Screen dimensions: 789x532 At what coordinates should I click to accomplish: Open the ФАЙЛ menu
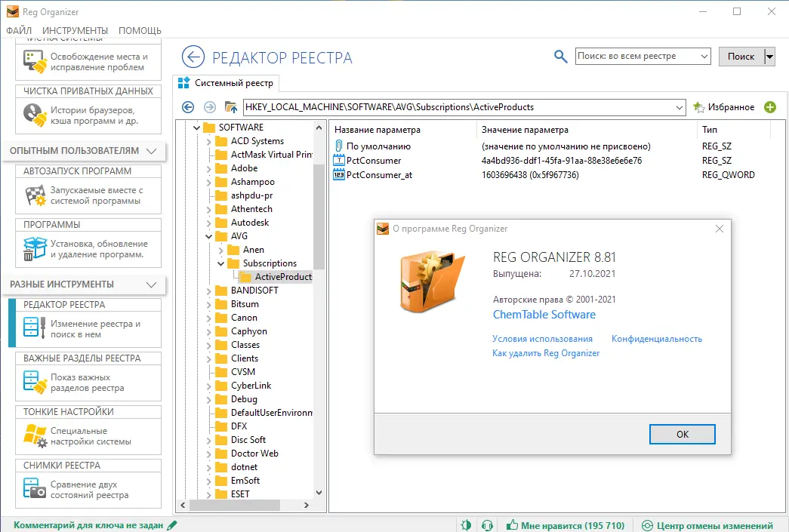(19, 31)
